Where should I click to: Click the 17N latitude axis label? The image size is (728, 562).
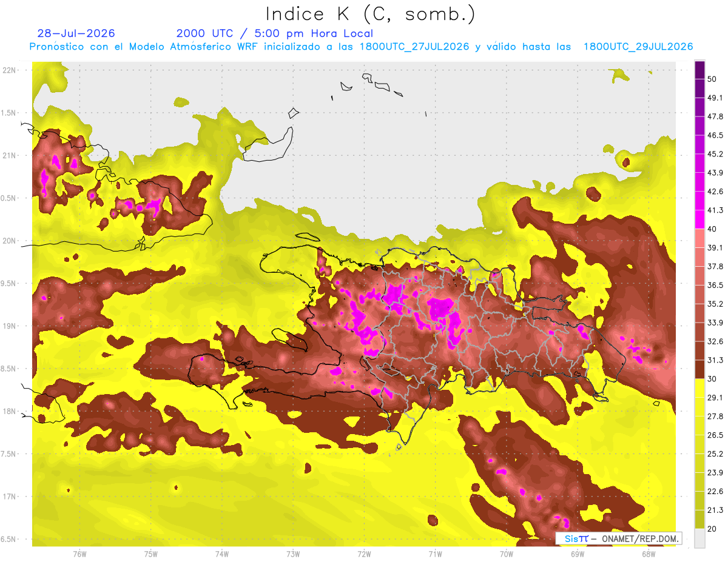[x=10, y=497]
